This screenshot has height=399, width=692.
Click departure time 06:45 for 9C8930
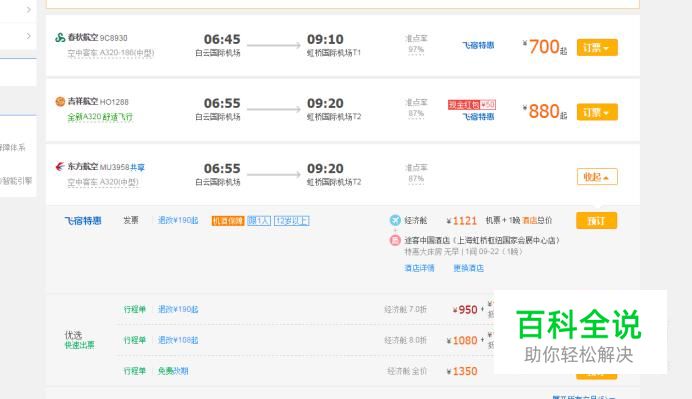pos(222,39)
